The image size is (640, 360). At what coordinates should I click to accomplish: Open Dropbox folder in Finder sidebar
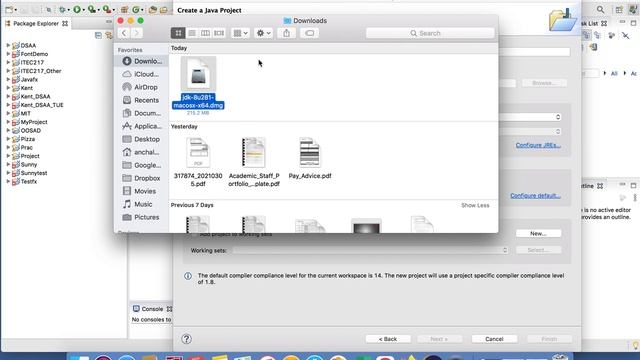141,178
